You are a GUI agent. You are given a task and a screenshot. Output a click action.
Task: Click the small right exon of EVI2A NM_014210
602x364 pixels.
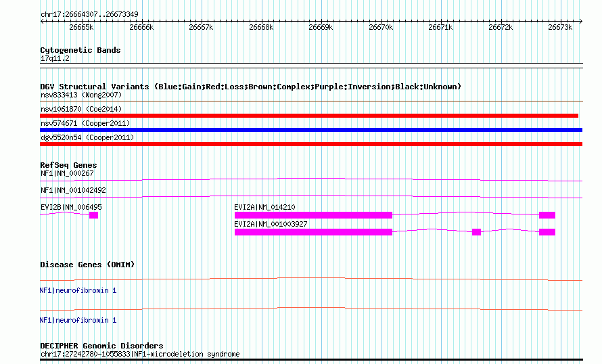(547, 215)
